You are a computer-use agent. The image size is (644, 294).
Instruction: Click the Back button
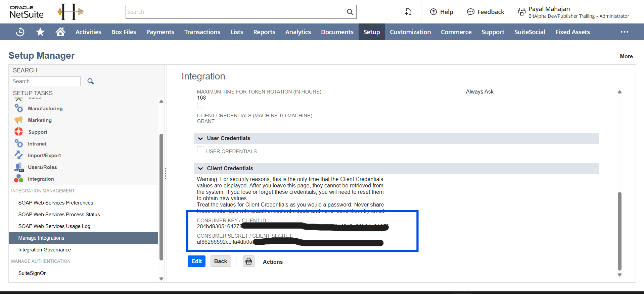tap(221, 261)
